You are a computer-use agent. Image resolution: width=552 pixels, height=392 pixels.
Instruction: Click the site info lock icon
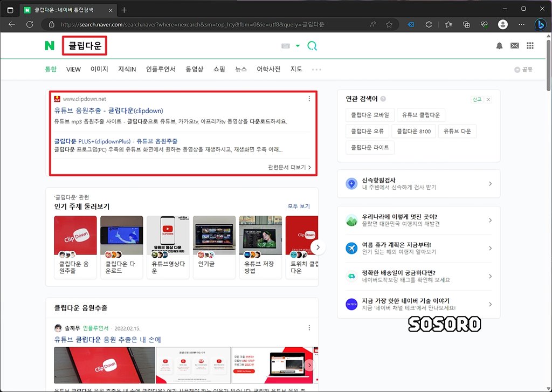(x=52, y=25)
